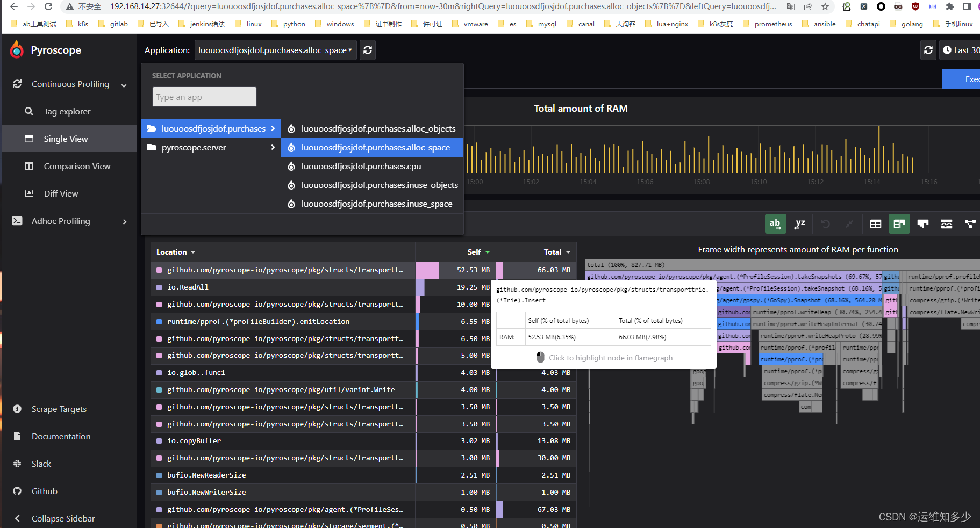Expand pyroscope.server folder
980x528 pixels.
coord(211,147)
